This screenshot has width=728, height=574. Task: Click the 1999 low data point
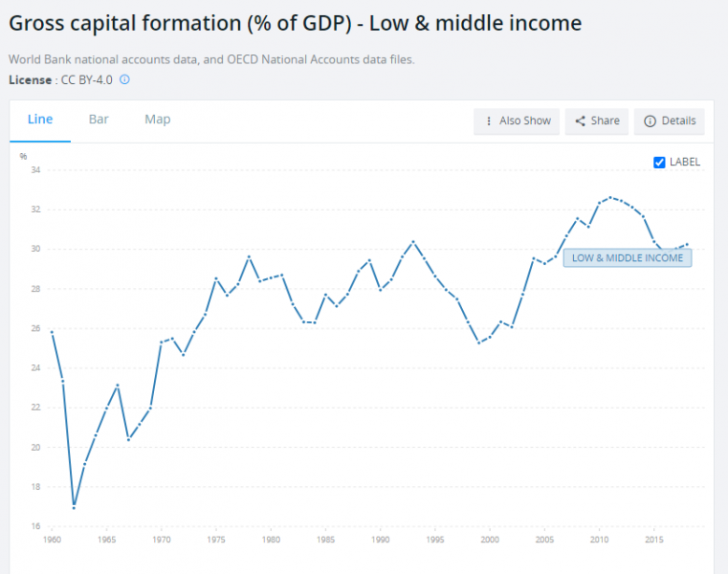click(x=479, y=342)
